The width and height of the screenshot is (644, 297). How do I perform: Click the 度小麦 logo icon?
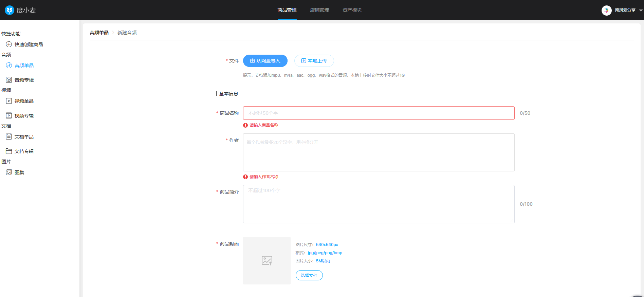point(9,10)
